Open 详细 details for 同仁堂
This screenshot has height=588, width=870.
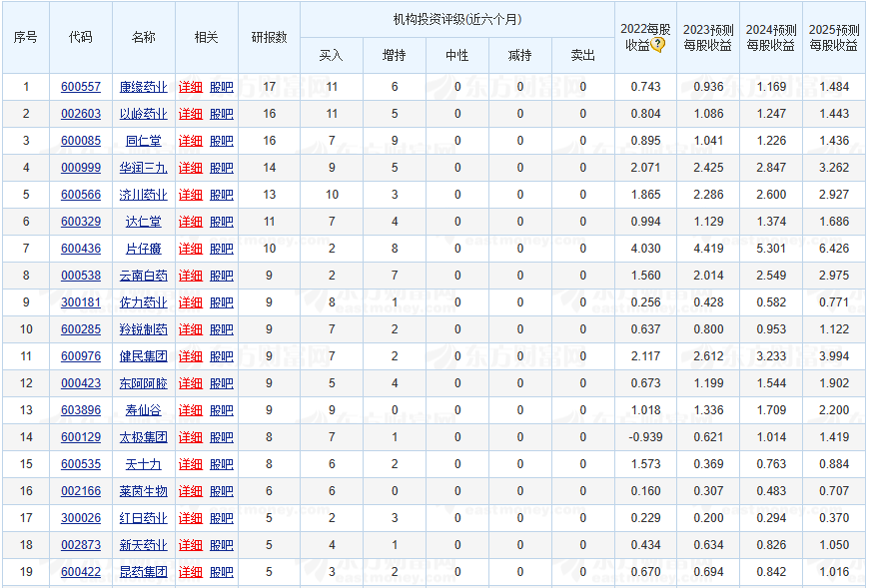click(x=191, y=141)
